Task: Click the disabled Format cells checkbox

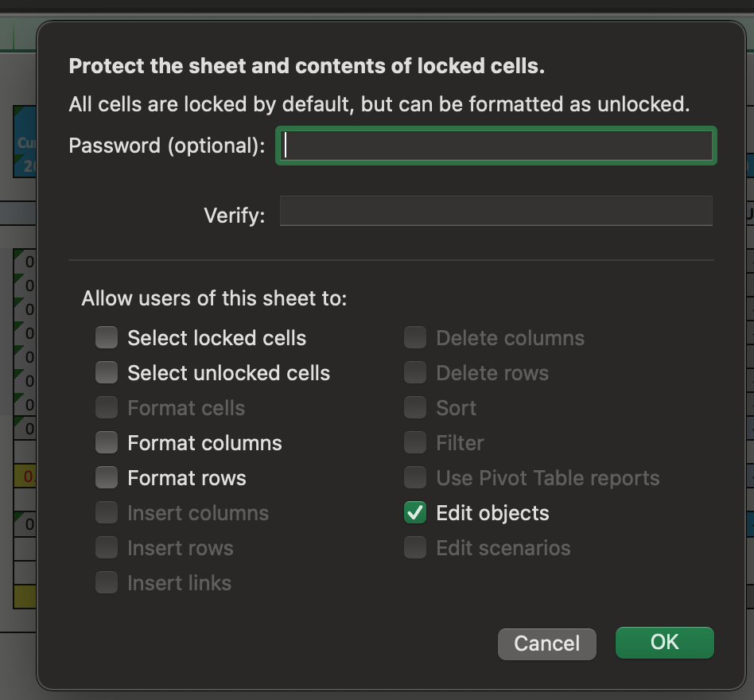Action: click(106, 407)
